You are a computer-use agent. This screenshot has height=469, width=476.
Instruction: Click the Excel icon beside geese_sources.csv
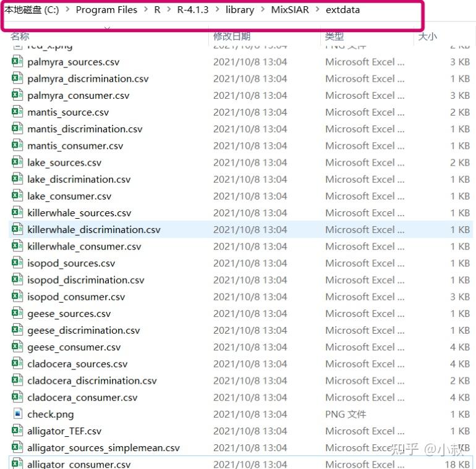coord(17,313)
